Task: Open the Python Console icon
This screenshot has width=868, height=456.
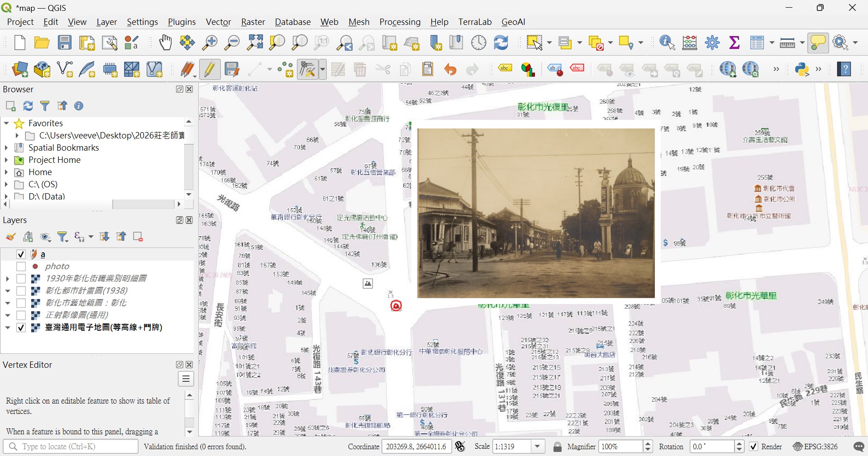Action: [x=802, y=69]
